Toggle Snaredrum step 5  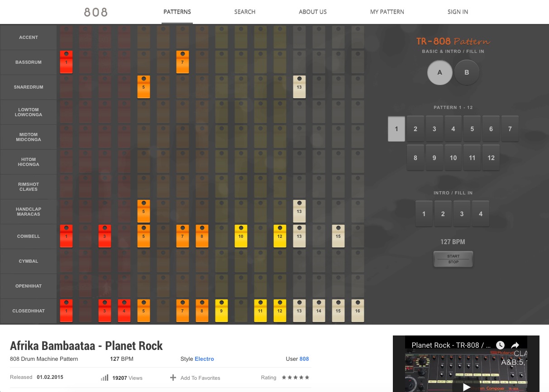[143, 87]
